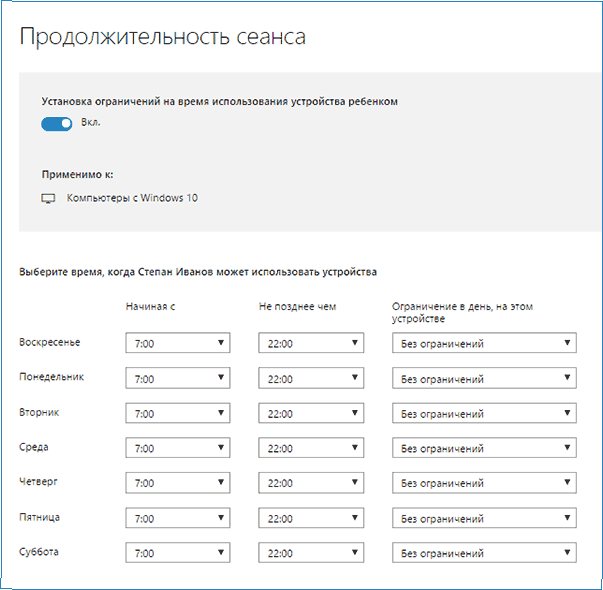Screen dimensions: 603x590
Task: Open Четверг start time dropdown
Action: coord(178,483)
